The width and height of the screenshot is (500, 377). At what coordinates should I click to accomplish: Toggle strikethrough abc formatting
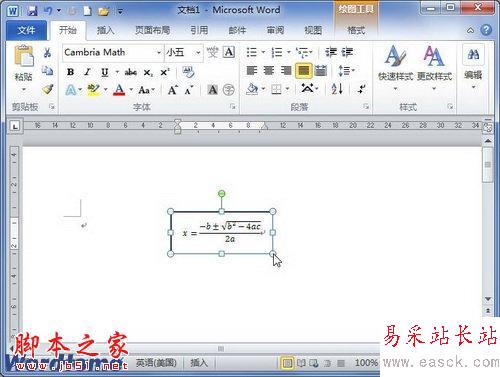[x=131, y=72]
